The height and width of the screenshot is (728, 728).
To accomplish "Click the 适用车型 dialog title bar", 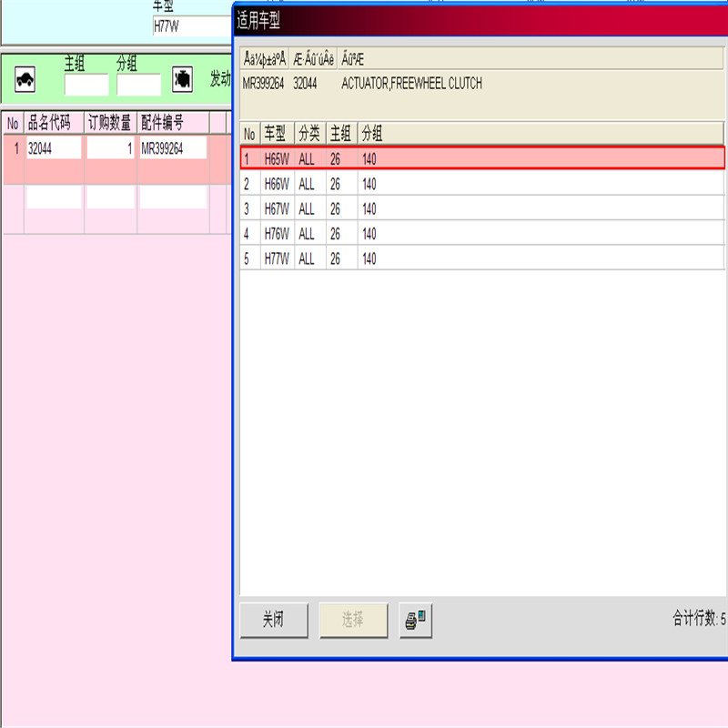I will [480, 20].
